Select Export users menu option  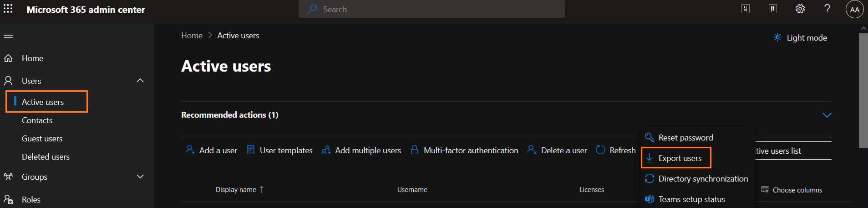tap(680, 158)
